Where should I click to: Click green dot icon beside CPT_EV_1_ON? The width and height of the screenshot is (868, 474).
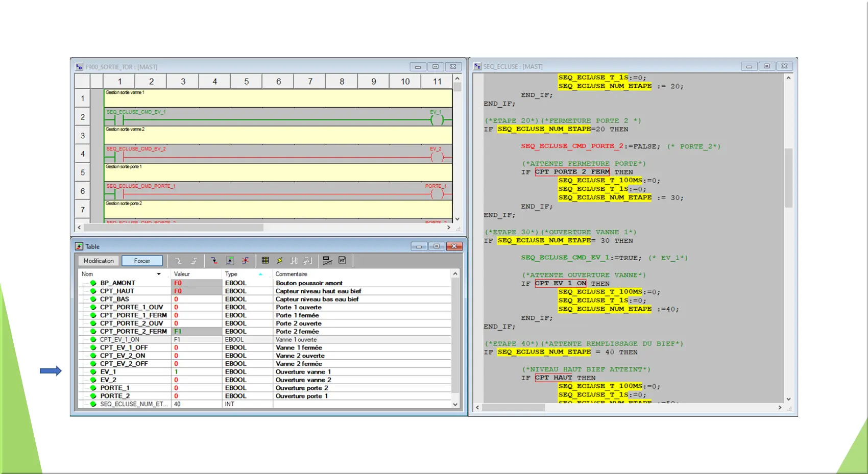pos(93,339)
